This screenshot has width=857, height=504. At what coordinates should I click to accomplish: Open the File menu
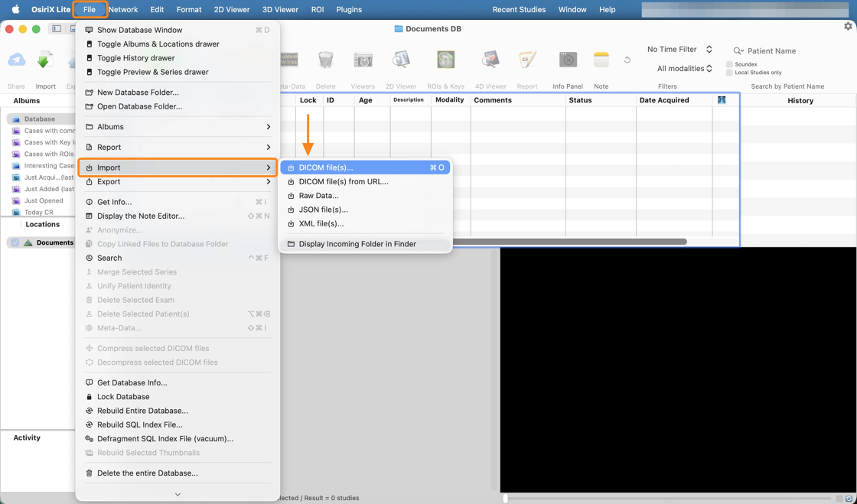(90, 9)
